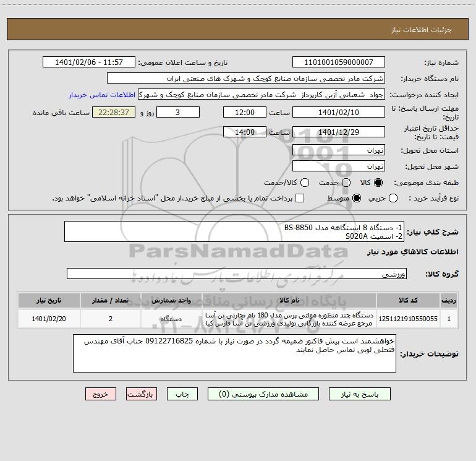
Task: Click تاریخ نیاز column header
Action: [x=49, y=300]
